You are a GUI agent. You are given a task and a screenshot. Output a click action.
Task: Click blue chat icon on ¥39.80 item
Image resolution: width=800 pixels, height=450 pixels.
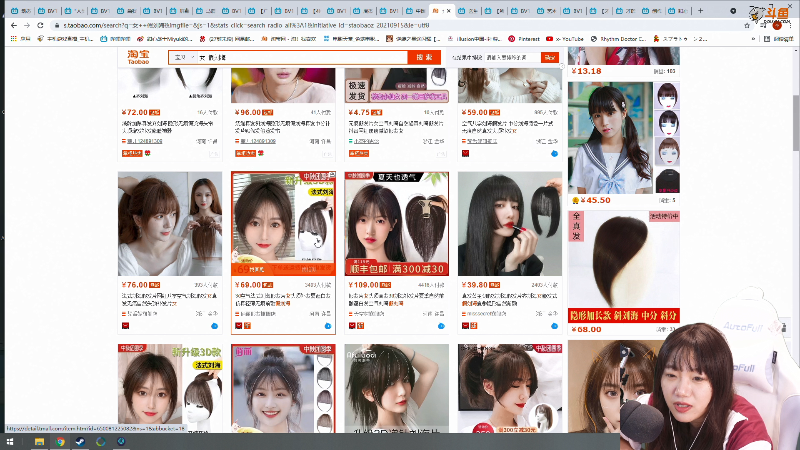pyautogui.click(x=554, y=326)
